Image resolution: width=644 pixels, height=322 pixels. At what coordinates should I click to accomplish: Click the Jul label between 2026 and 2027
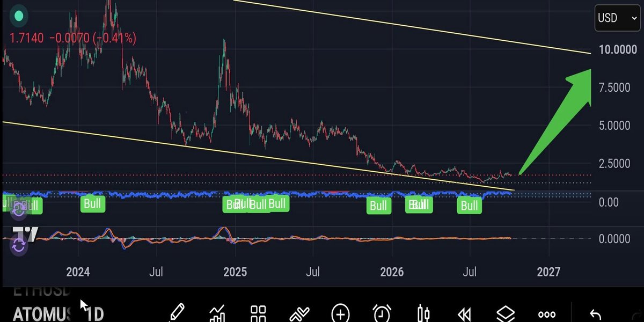click(470, 272)
